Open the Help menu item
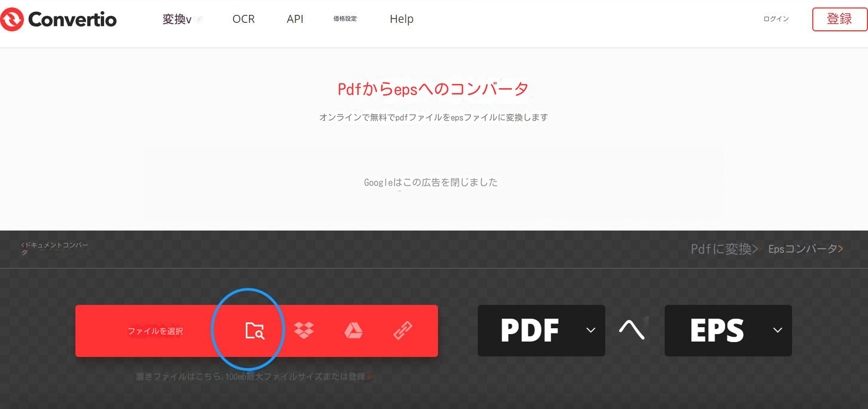Image resolution: width=868 pixels, height=409 pixels. [x=401, y=19]
